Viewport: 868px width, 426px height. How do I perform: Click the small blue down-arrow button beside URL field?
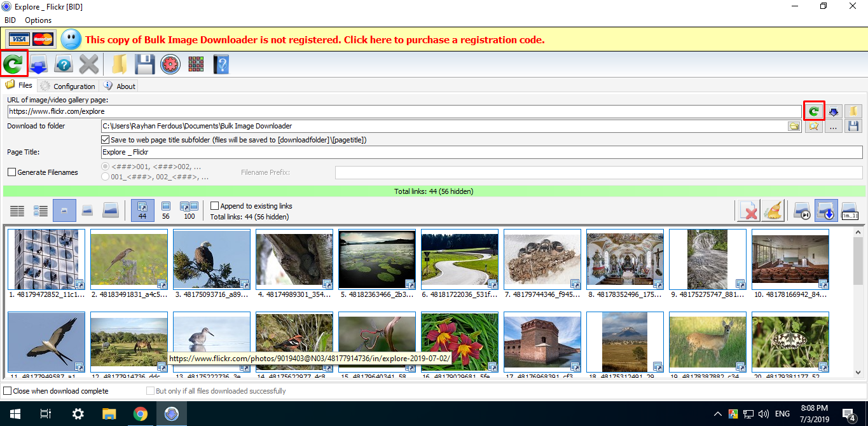[x=834, y=111]
